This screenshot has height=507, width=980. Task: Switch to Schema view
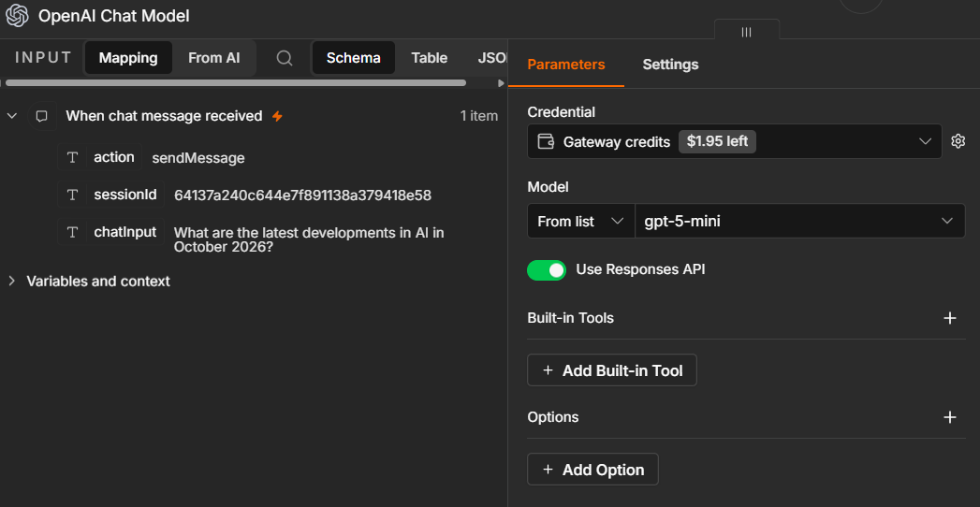click(x=353, y=58)
